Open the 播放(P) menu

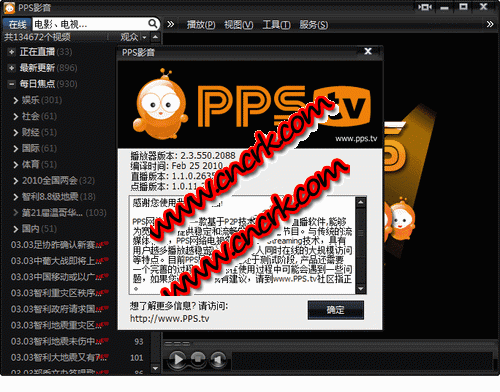[201, 25]
